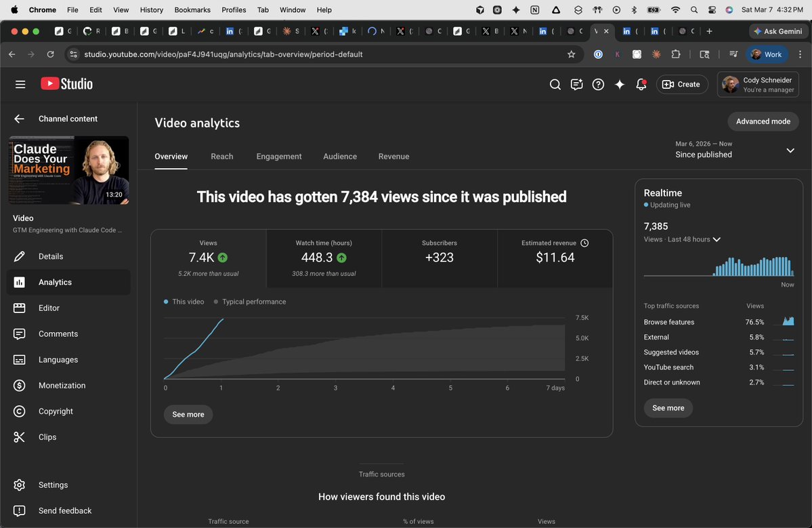Switch to the Reach tab

point(221,157)
